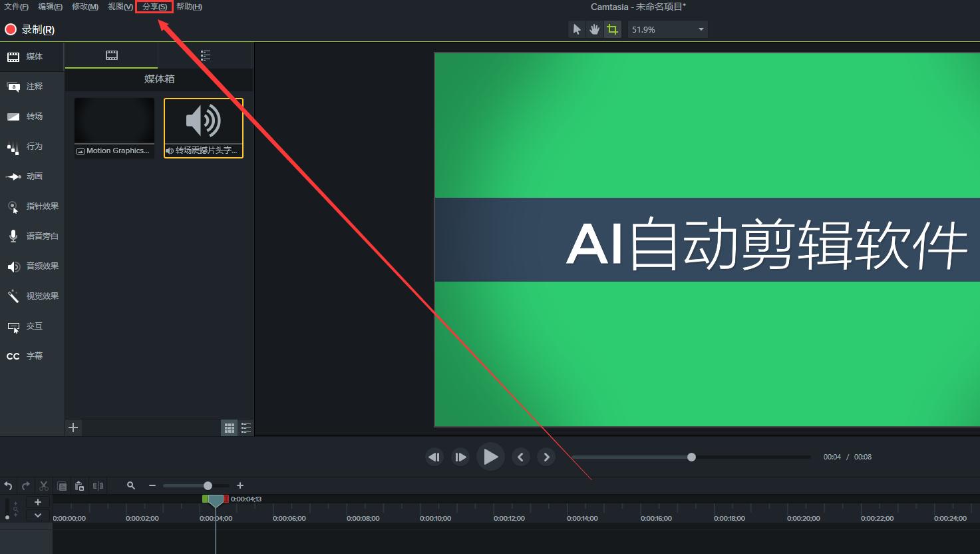Screen dimensions: 980x554
Task: Click the Undo arrow icon
Action: [x=8, y=485]
